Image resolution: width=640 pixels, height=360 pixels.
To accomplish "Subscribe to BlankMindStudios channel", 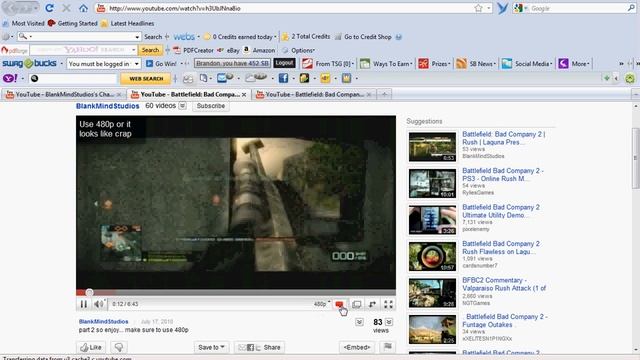I will [x=211, y=106].
